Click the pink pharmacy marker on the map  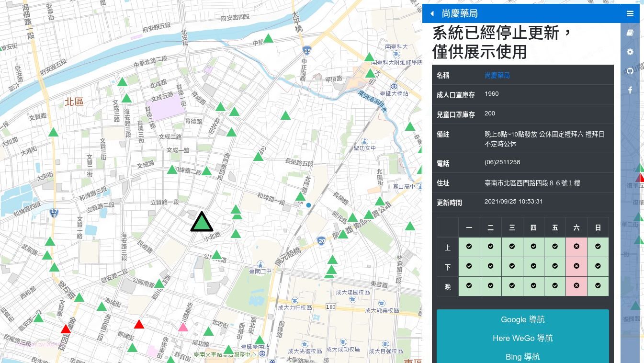coord(182,327)
